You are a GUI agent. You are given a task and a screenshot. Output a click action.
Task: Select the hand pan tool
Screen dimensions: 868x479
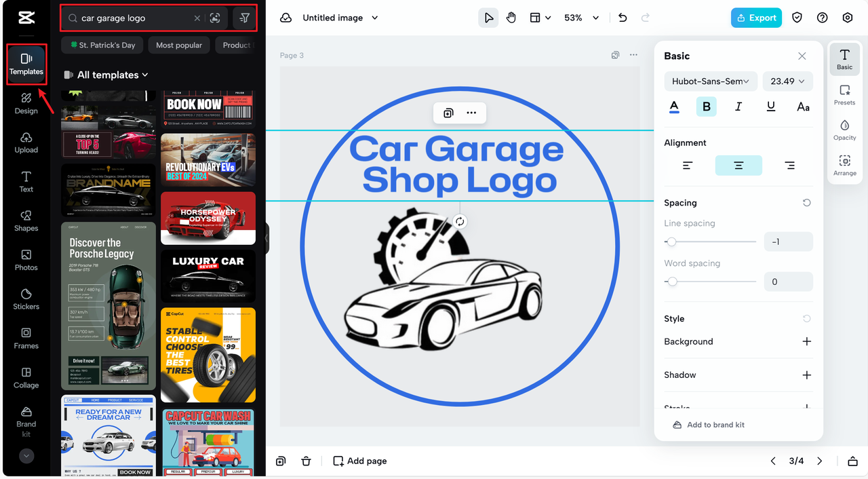[x=511, y=18]
